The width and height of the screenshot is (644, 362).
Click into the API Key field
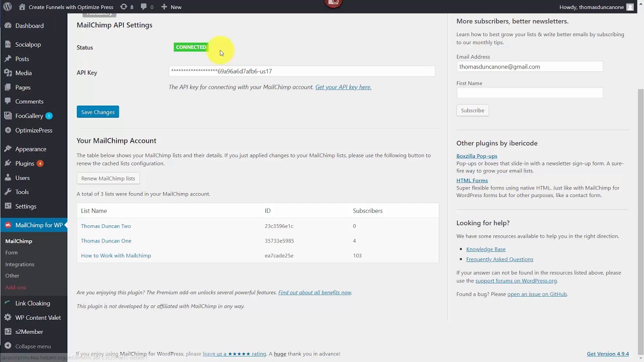302,71
